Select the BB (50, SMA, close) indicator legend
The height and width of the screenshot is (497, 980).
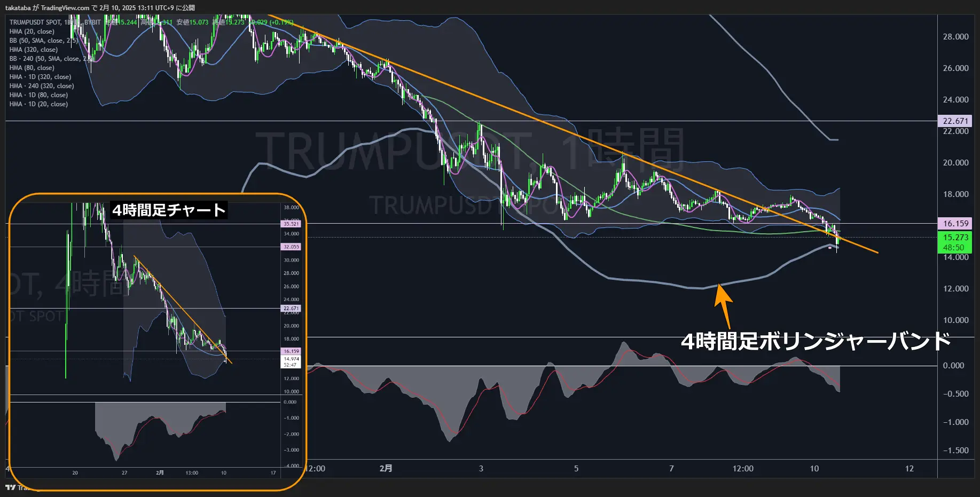[44, 41]
